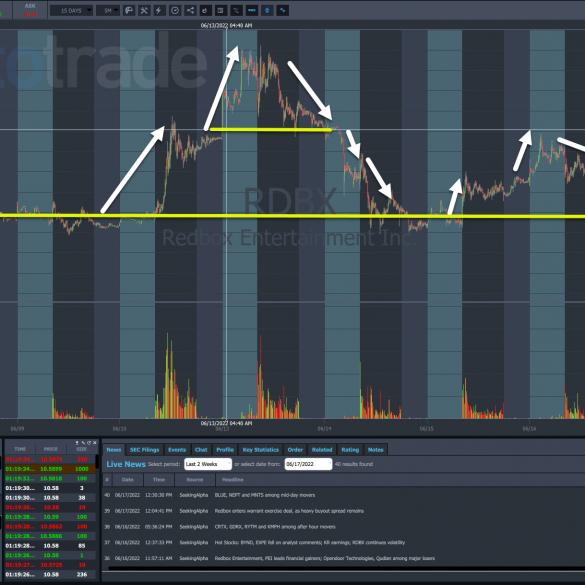
Task: Select the 10.5875 trade row
Action: click(x=50, y=459)
